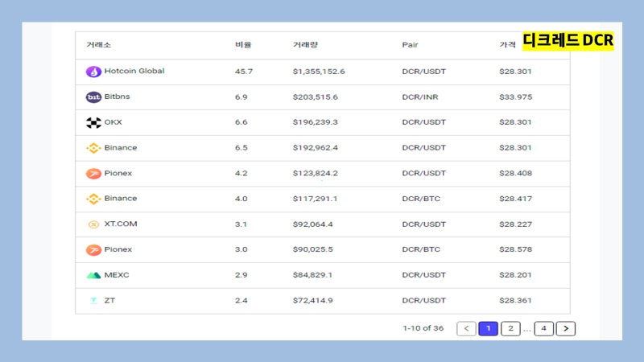644x362 pixels.
Task: Select the 6.9 ratio value
Action: click(x=241, y=97)
